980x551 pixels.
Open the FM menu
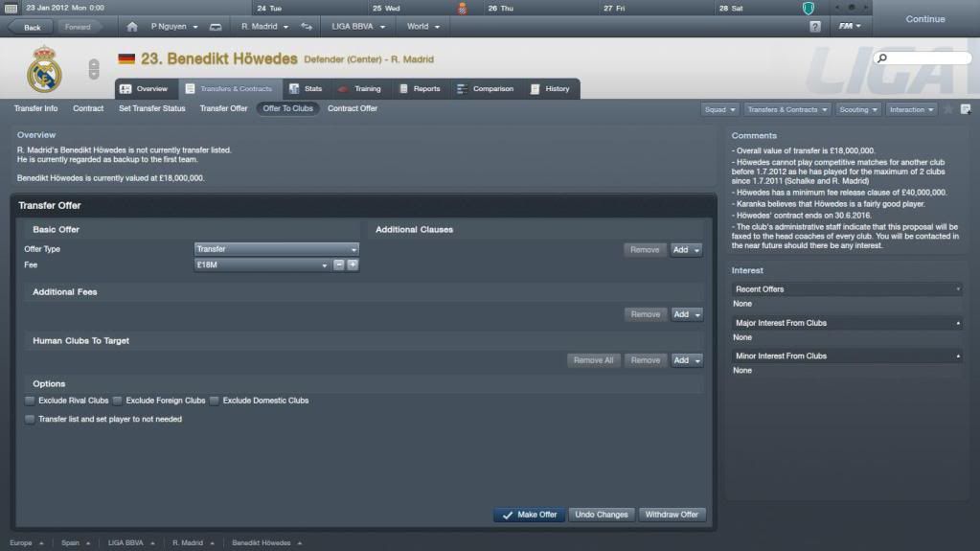pos(850,26)
